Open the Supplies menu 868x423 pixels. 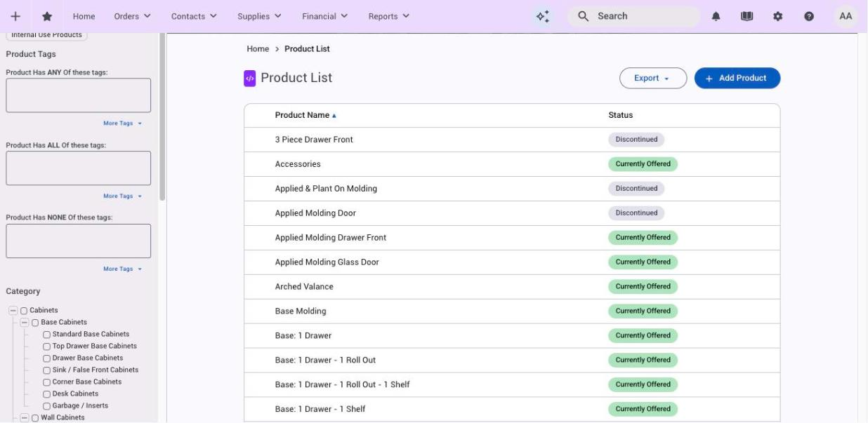click(x=259, y=16)
